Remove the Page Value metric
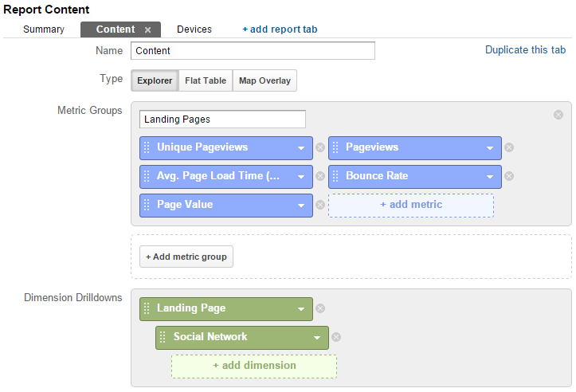The image size is (576, 392). (320, 205)
